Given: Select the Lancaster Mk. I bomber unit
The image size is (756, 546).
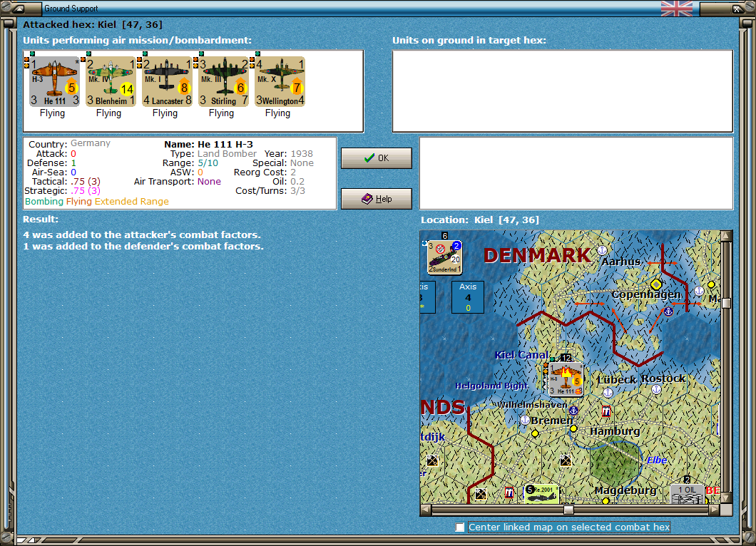Looking at the screenshot, I should pos(168,81).
